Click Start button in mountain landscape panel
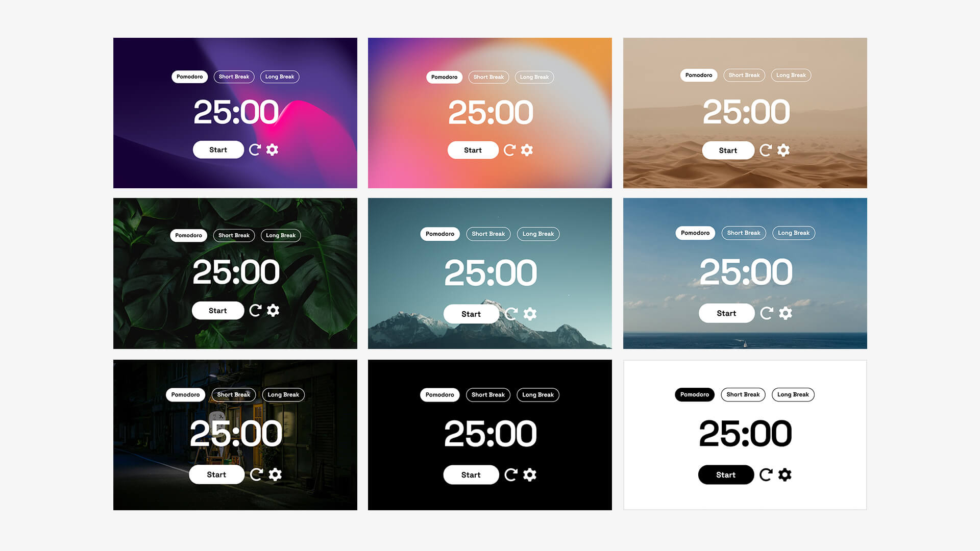The height and width of the screenshot is (551, 980). [x=471, y=314]
